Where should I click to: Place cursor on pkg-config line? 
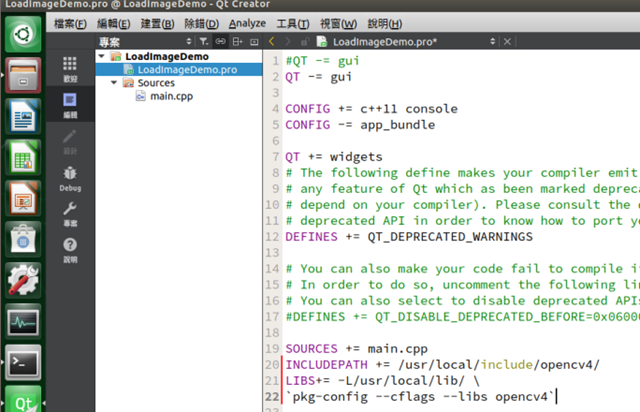pos(421,396)
